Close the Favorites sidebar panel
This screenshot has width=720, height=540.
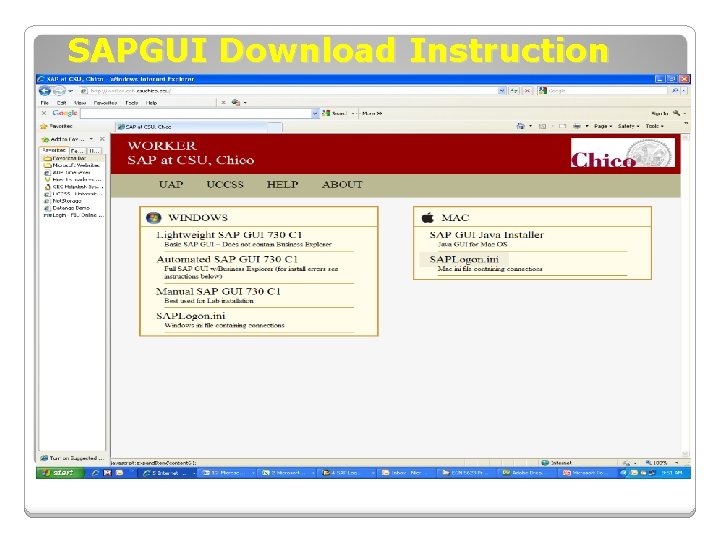tap(102, 139)
